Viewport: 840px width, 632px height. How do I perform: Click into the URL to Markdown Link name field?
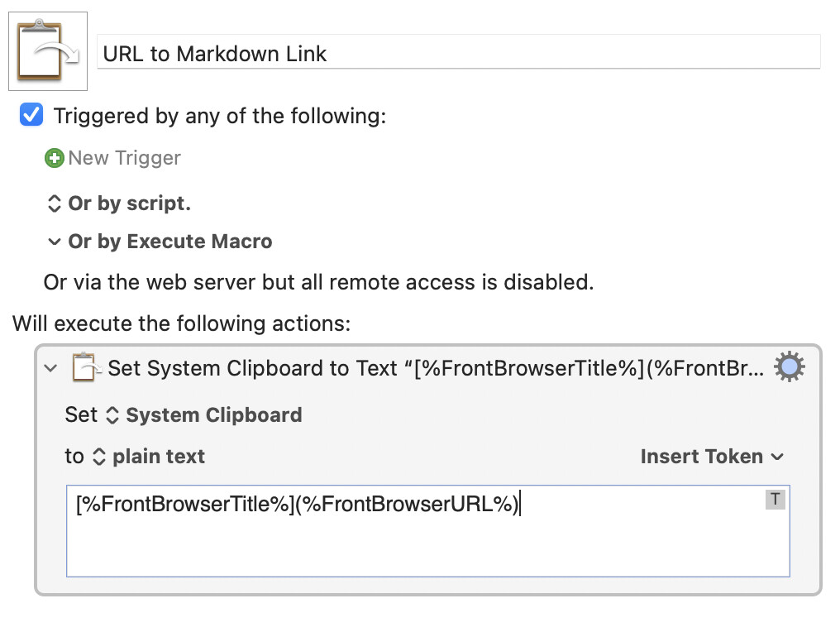click(459, 52)
